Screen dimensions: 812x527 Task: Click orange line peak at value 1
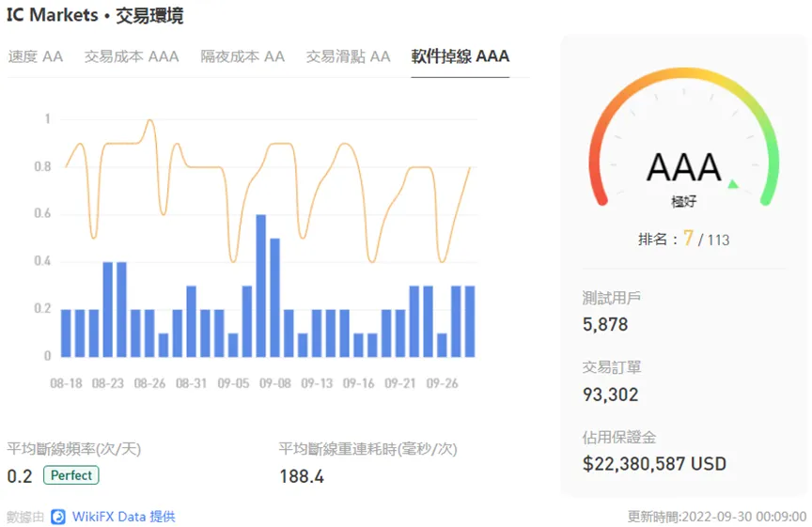150,121
